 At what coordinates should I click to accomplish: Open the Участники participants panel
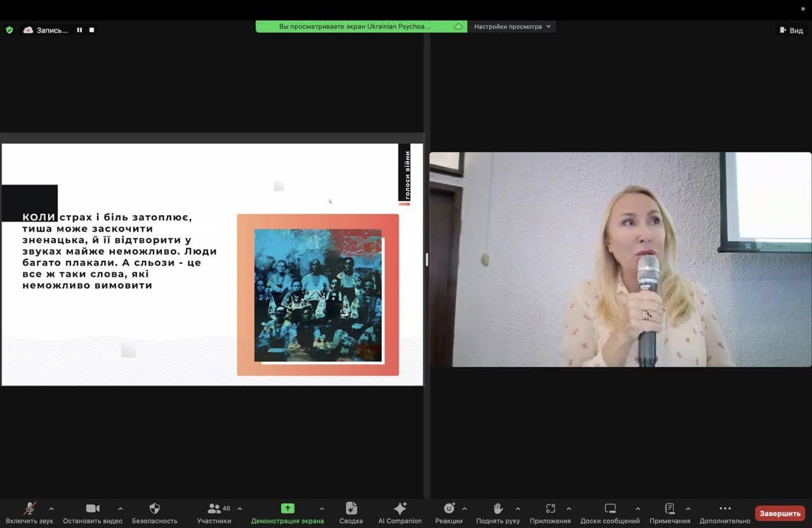(214, 508)
